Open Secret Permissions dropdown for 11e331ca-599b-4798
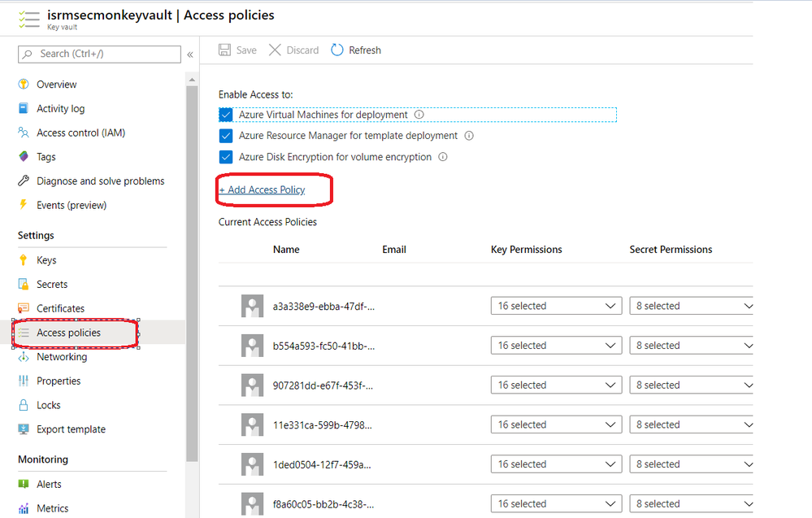Image resolution: width=812 pixels, height=518 pixels. tap(692, 424)
